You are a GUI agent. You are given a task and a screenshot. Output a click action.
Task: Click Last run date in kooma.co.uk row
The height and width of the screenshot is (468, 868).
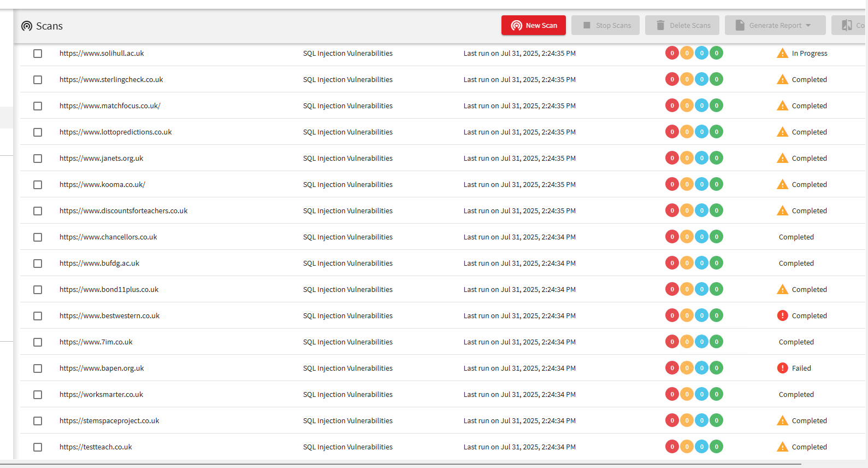519,184
